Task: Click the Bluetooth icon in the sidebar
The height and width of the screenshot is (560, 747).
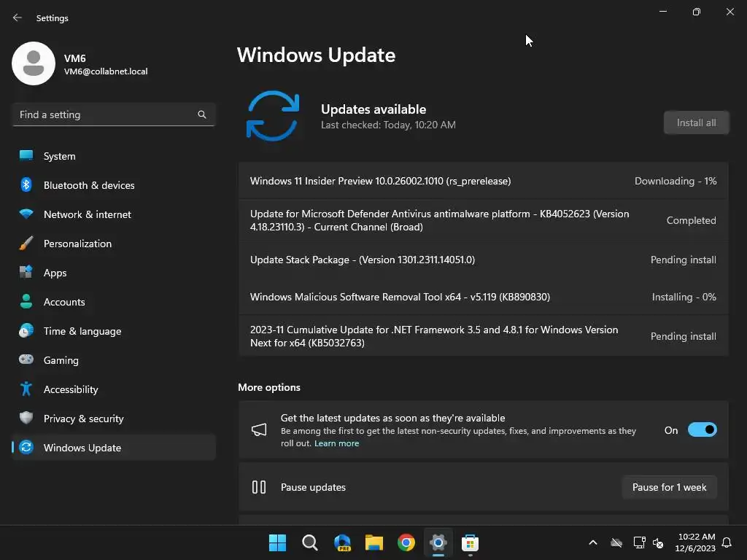Action: click(26, 184)
